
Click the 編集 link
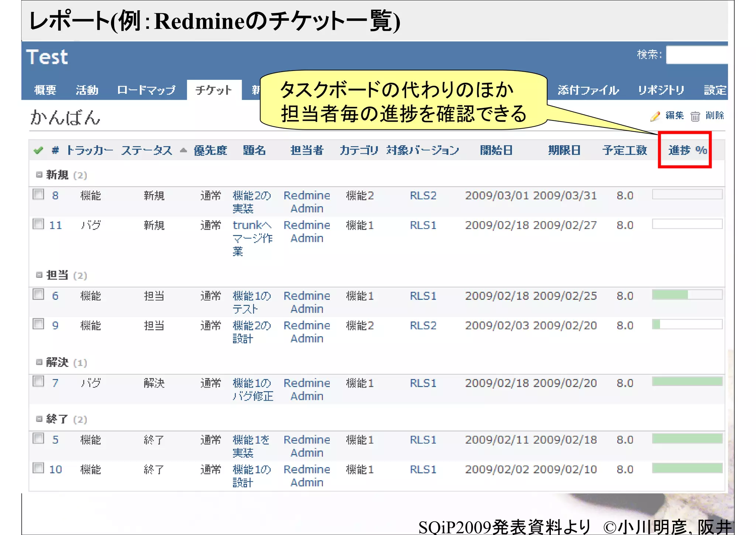674,116
